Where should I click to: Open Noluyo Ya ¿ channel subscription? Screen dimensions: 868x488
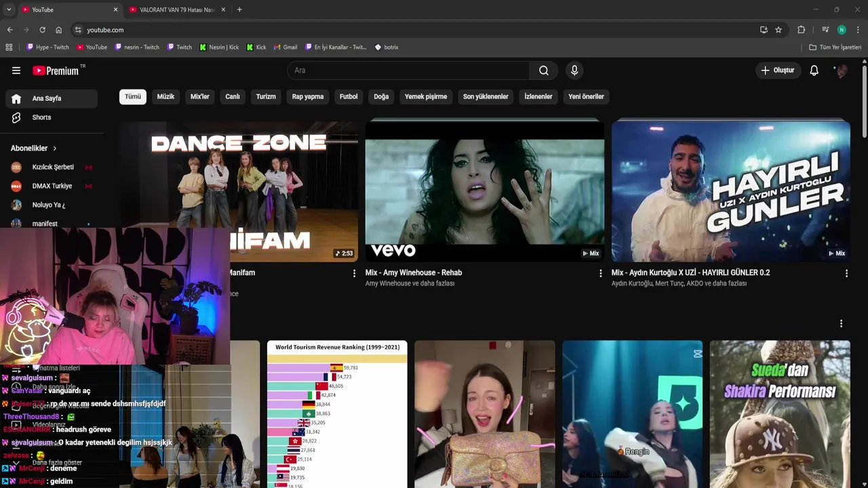click(52, 205)
